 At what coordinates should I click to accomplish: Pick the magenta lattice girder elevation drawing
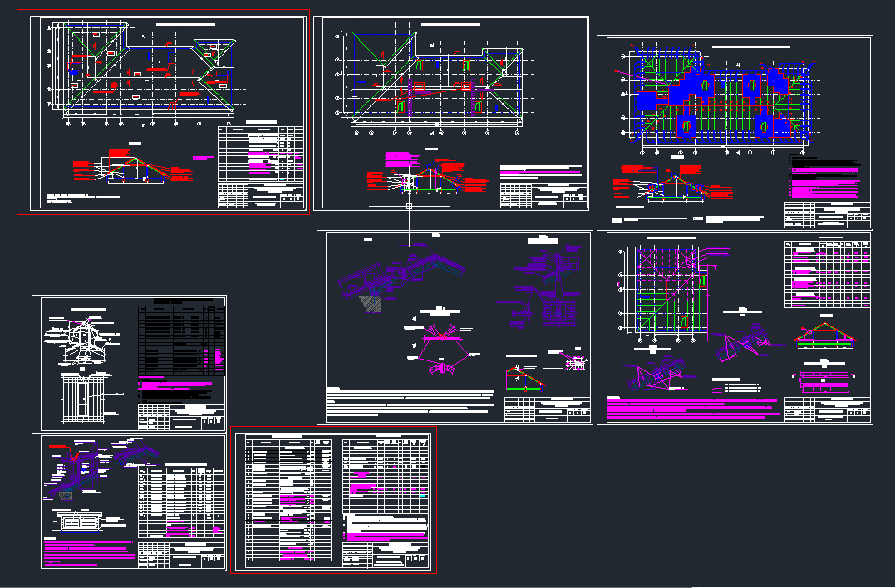click(824, 381)
